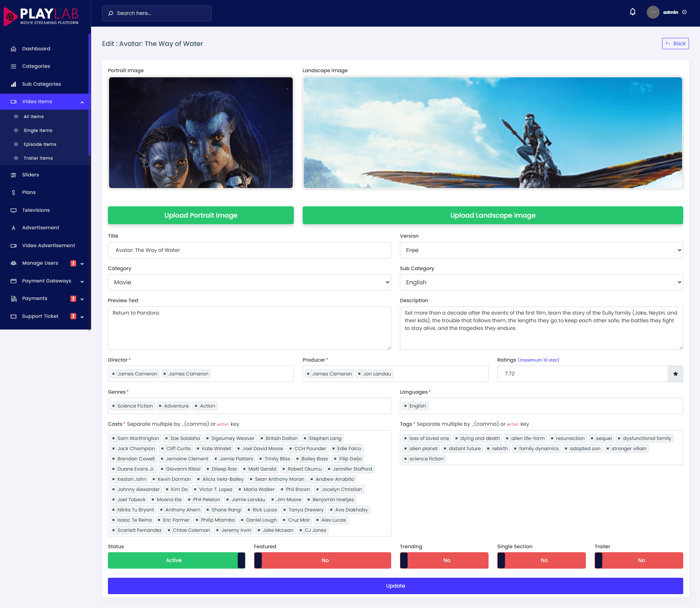
Task: Click the admin avatar picture
Action: (x=653, y=12)
